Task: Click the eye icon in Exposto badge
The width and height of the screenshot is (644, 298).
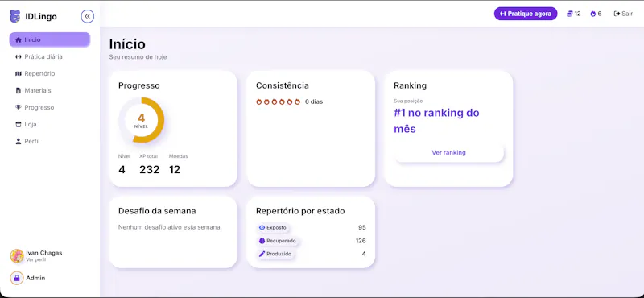Action: click(x=262, y=227)
